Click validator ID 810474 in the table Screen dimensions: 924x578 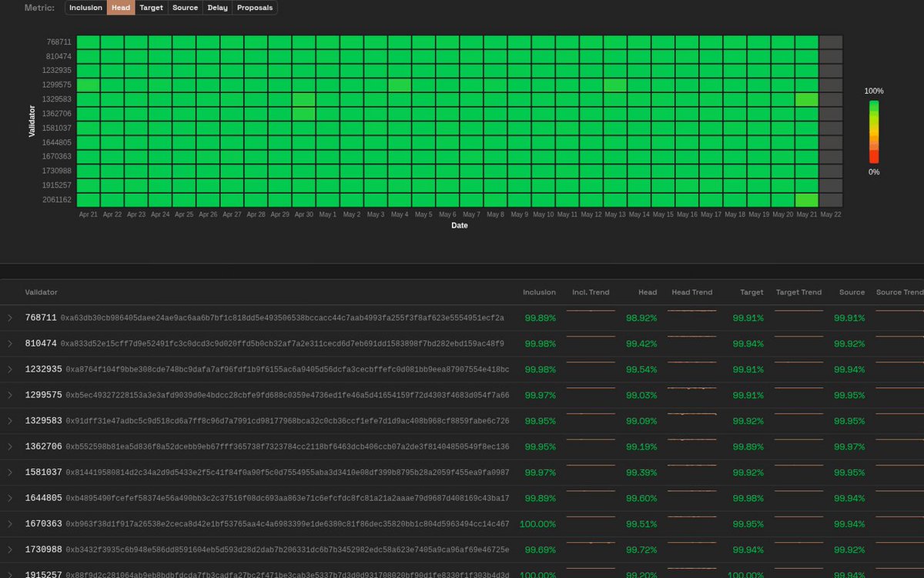tap(41, 343)
